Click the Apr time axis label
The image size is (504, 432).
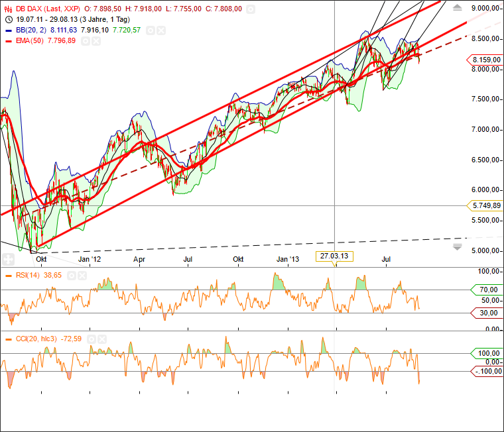tap(139, 259)
